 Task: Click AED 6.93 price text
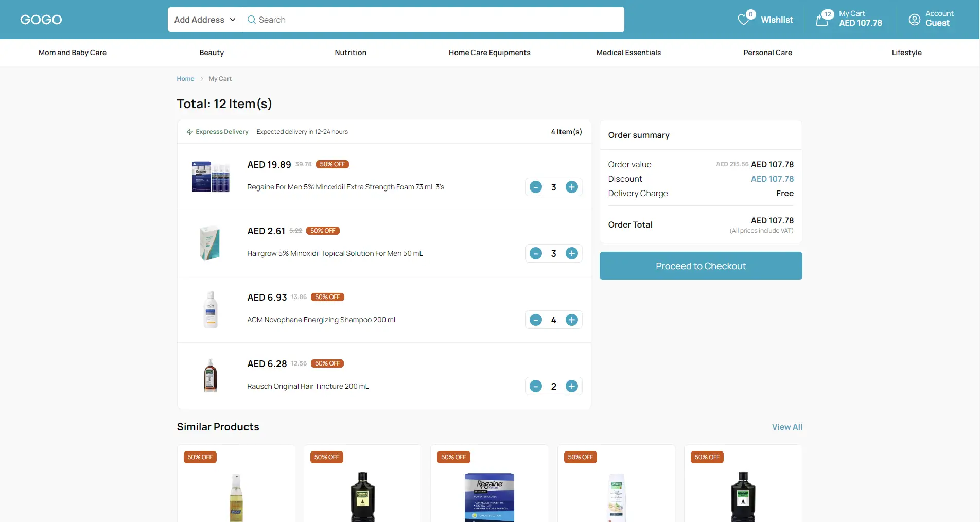point(267,298)
